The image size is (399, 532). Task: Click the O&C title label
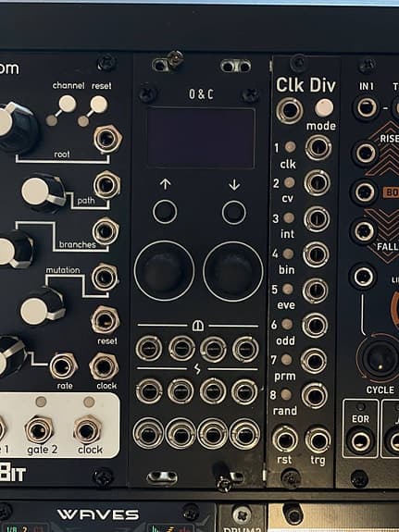click(201, 94)
